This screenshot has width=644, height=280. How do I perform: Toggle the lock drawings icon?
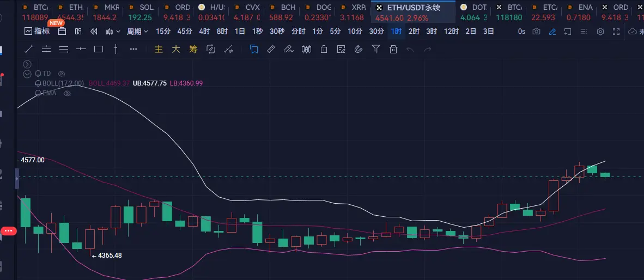[x=324, y=49]
